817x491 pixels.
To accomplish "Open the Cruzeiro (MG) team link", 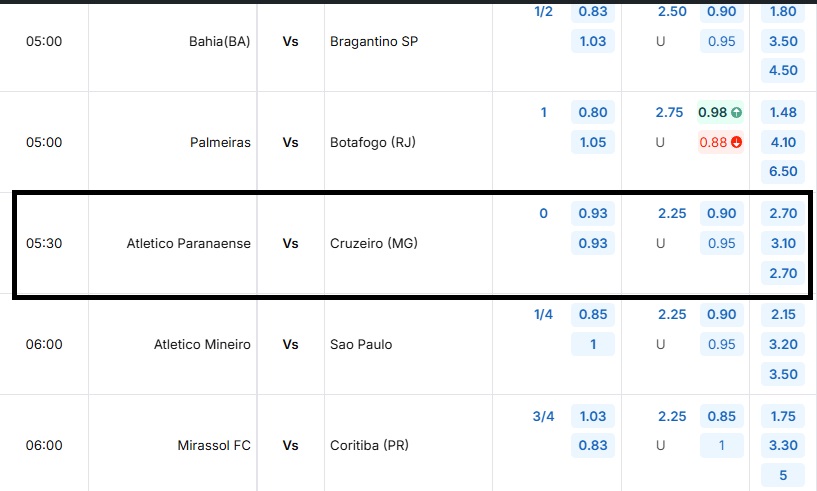I will click(x=373, y=243).
